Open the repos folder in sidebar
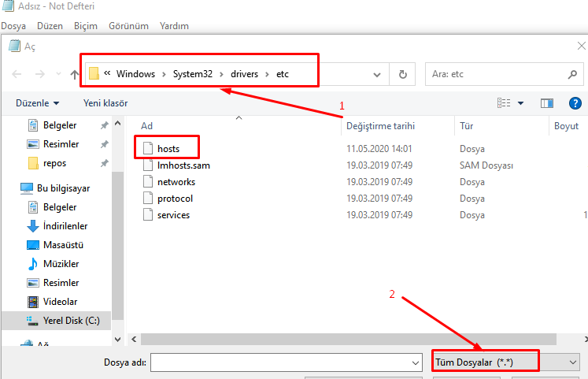 [x=54, y=163]
